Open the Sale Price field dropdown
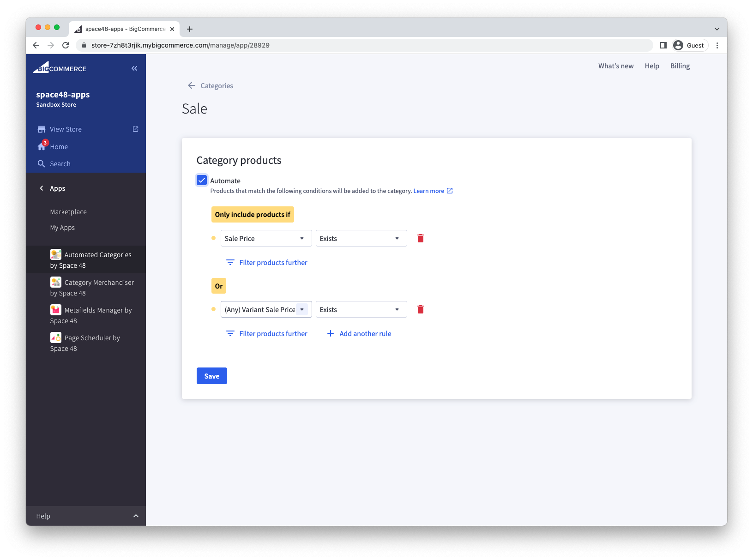753x560 pixels. tap(266, 238)
